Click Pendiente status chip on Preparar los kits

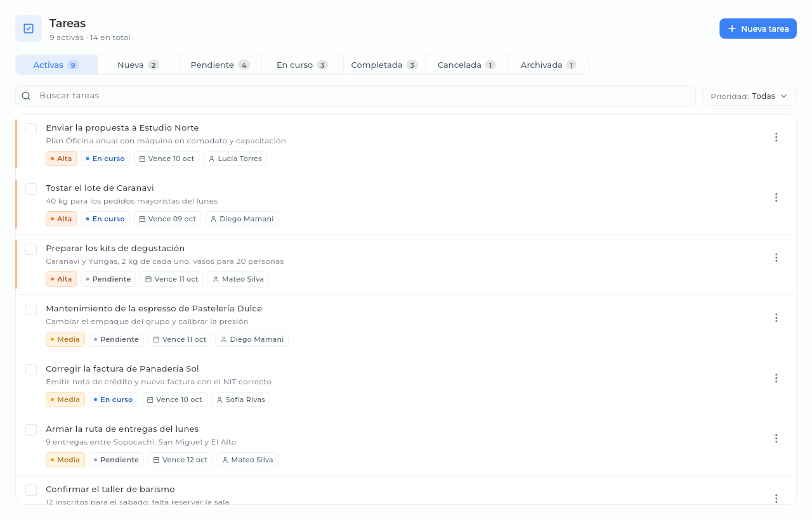pyautogui.click(x=108, y=279)
